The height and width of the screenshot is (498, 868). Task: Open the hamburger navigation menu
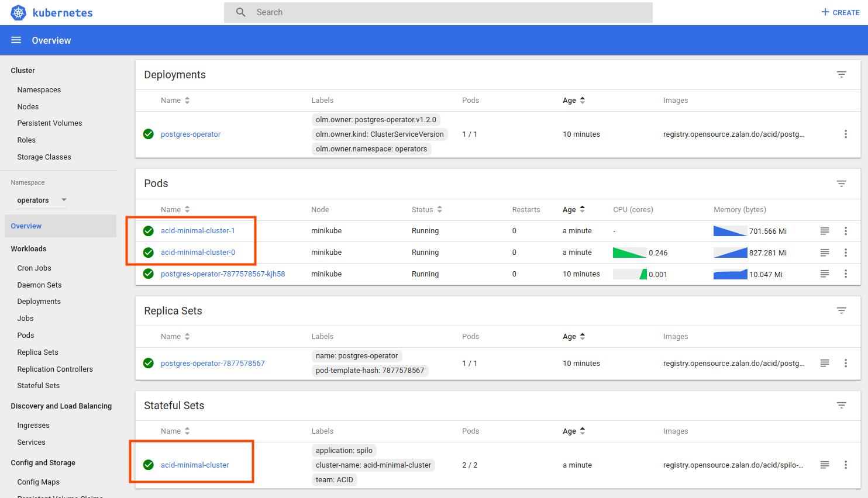(16, 40)
